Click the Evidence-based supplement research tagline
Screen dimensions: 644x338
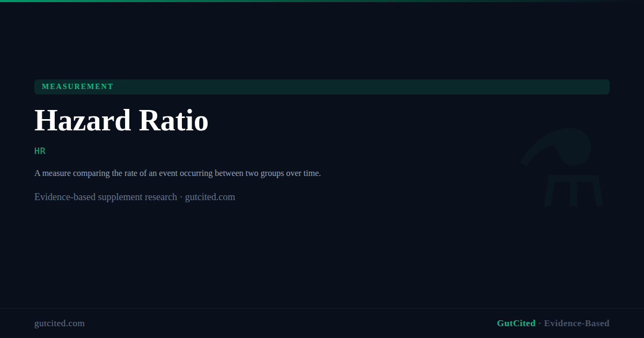[x=135, y=197]
